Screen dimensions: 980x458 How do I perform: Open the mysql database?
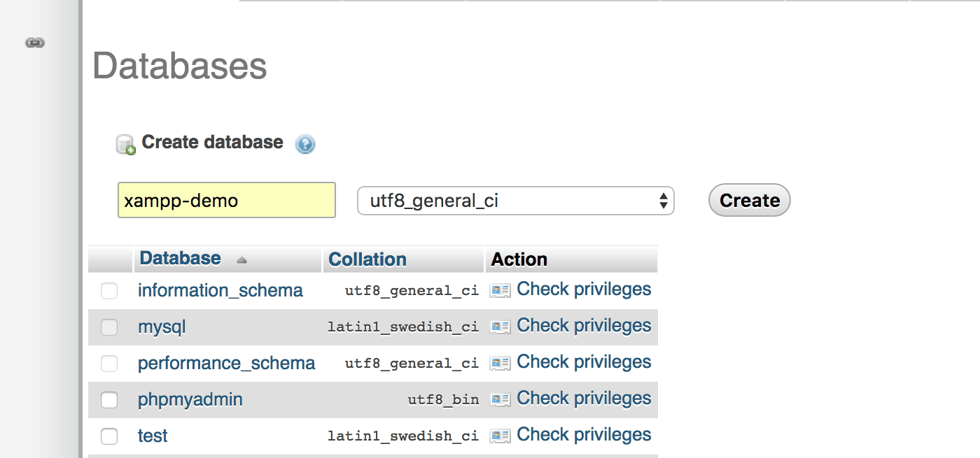click(162, 327)
